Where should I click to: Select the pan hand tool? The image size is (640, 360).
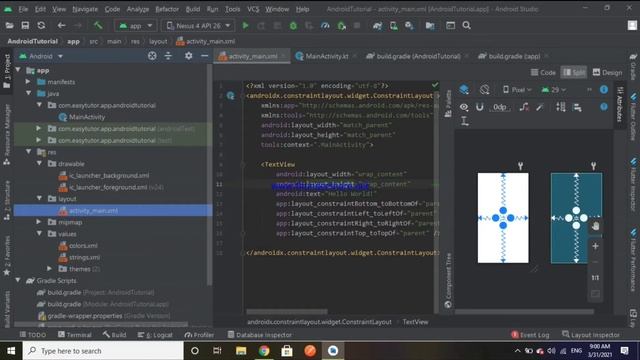(596, 226)
